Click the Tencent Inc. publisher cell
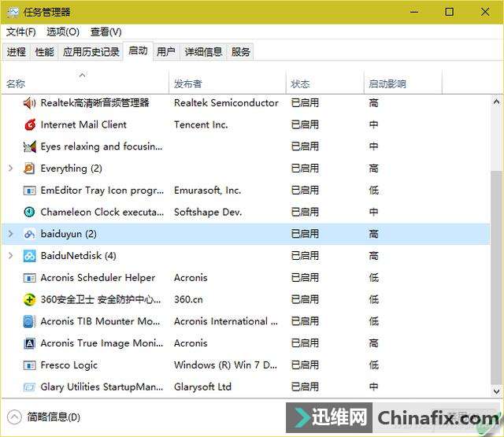 [x=201, y=124]
